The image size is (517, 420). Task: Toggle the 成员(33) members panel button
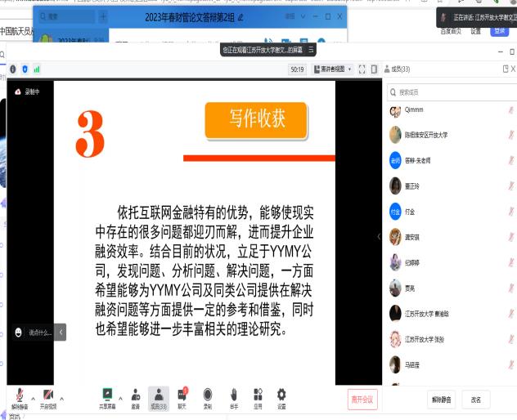(x=159, y=395)
